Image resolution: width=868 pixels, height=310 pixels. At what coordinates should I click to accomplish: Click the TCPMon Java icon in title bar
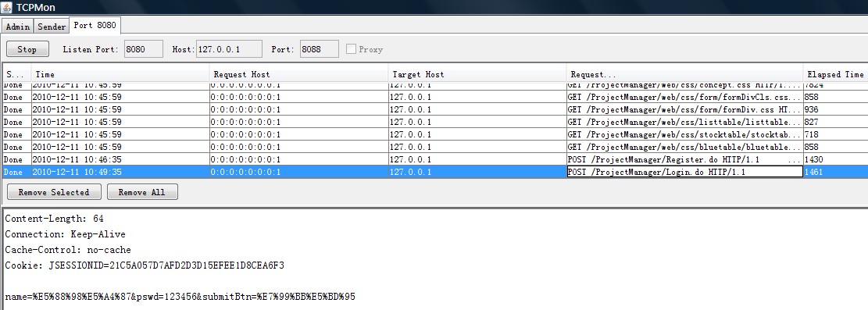point(7,7)
